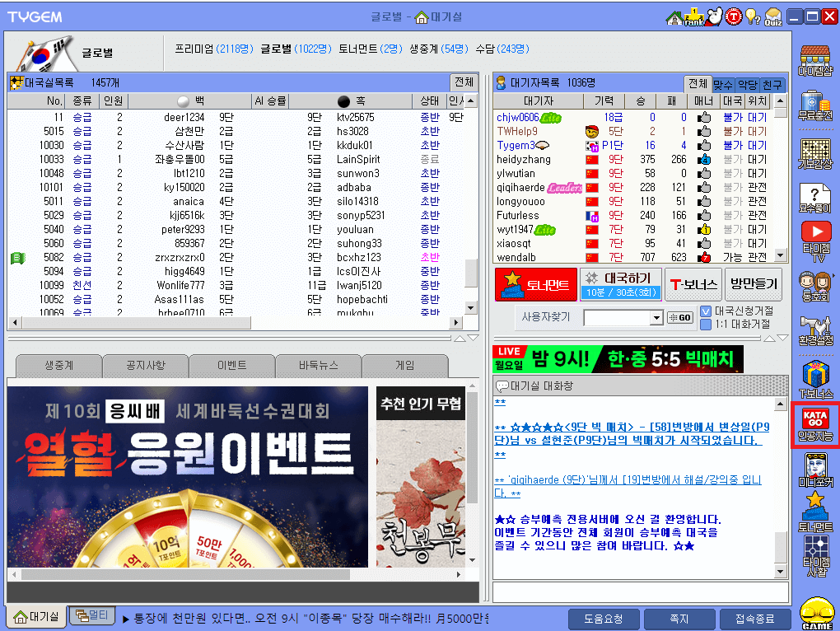Toggle the 대국신청거절 checkbox
The width and height of the screenshot is (840, 631).
pyautogui.click(x=706, y=311)
